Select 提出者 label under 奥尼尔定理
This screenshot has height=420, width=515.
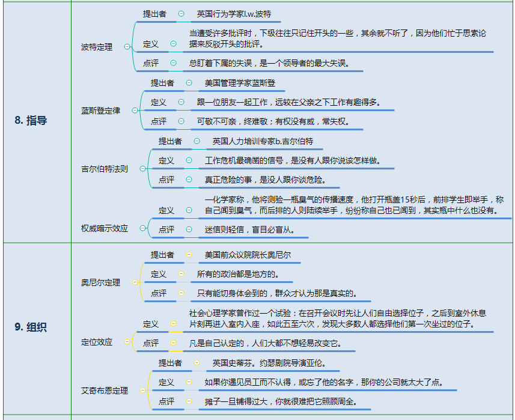[162, 255]
